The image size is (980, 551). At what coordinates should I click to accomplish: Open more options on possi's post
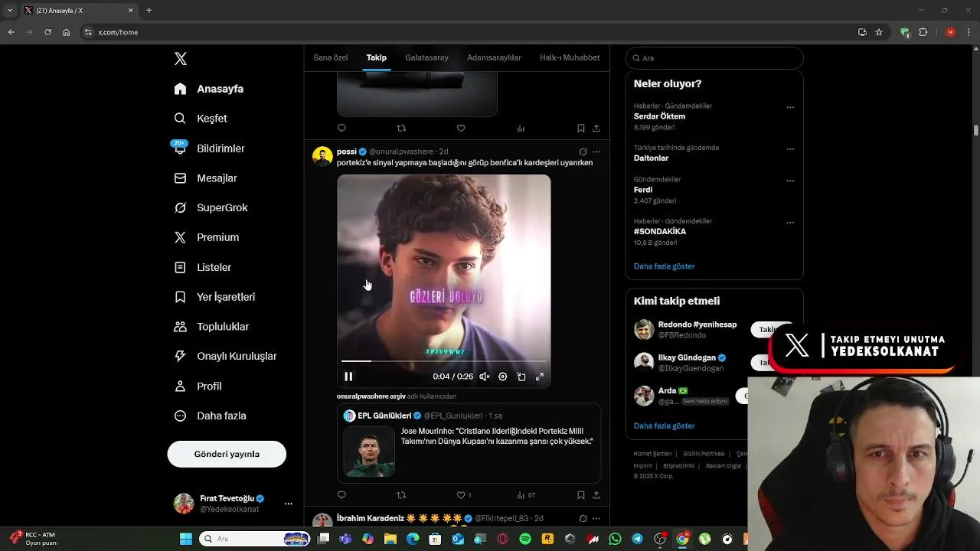click(x=596, y=152)
